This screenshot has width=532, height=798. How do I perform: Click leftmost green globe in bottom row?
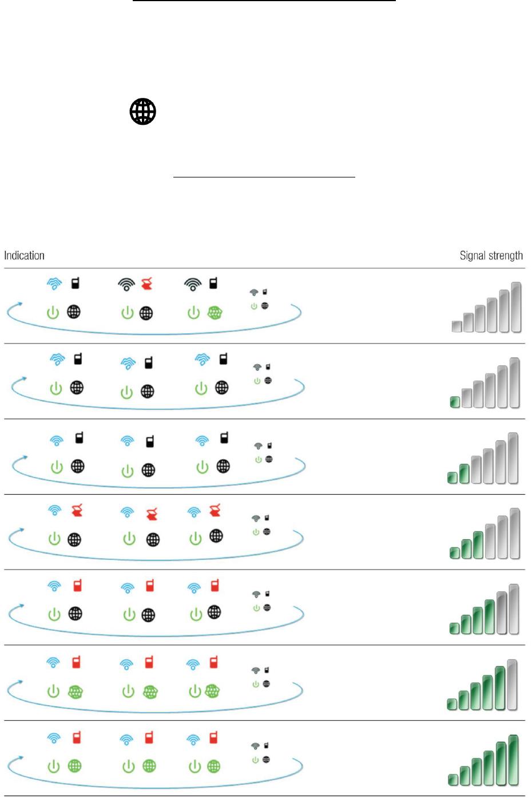(75, 766)
